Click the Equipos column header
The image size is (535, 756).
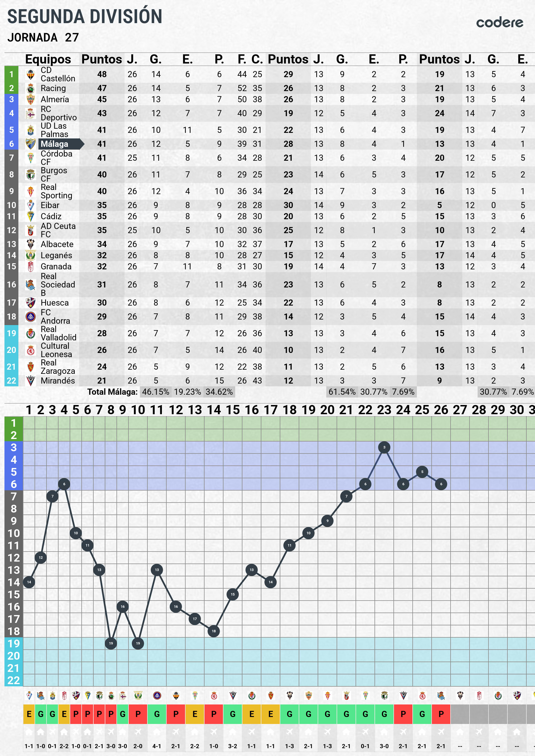point(48,59)
